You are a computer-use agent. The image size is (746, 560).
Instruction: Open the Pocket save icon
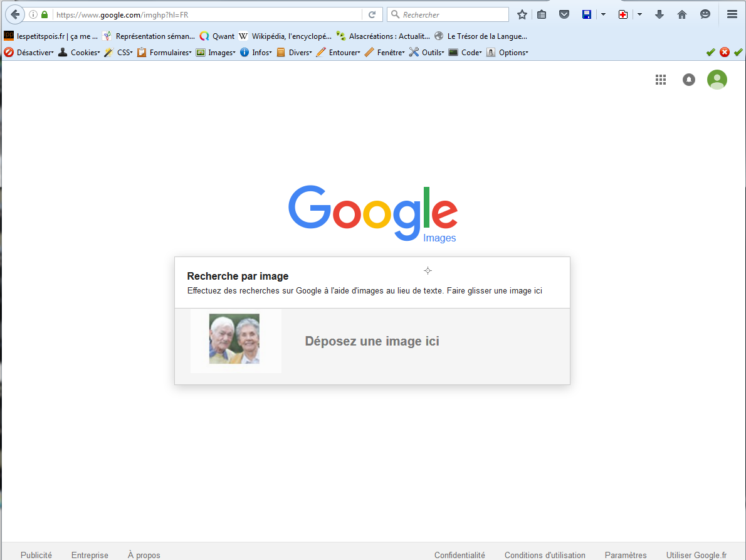point(564,14)
